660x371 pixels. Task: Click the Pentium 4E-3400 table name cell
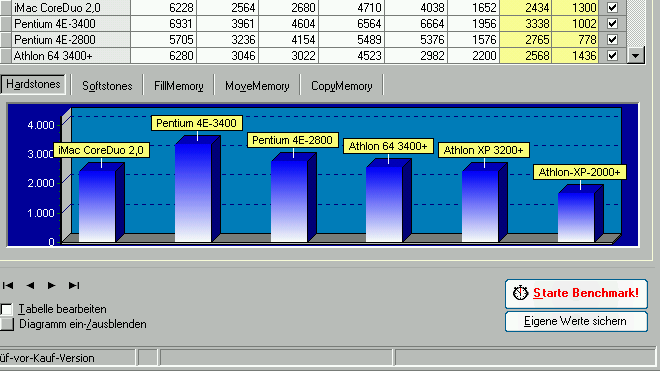71,24
